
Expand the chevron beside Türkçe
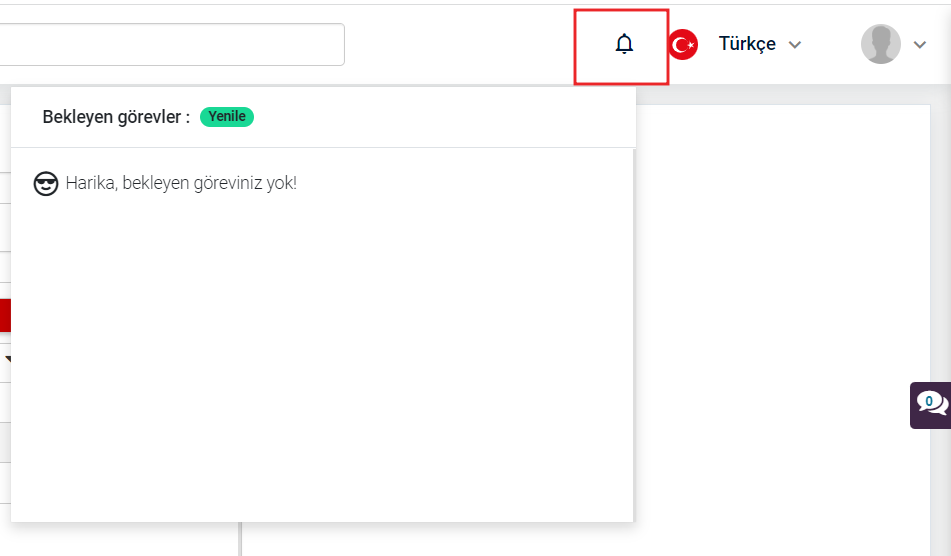tap(795, 45)
